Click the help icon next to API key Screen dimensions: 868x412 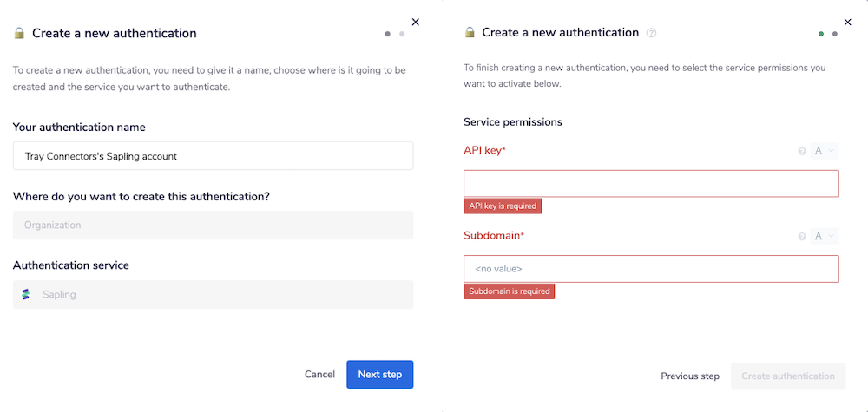(x=802, y=152)
